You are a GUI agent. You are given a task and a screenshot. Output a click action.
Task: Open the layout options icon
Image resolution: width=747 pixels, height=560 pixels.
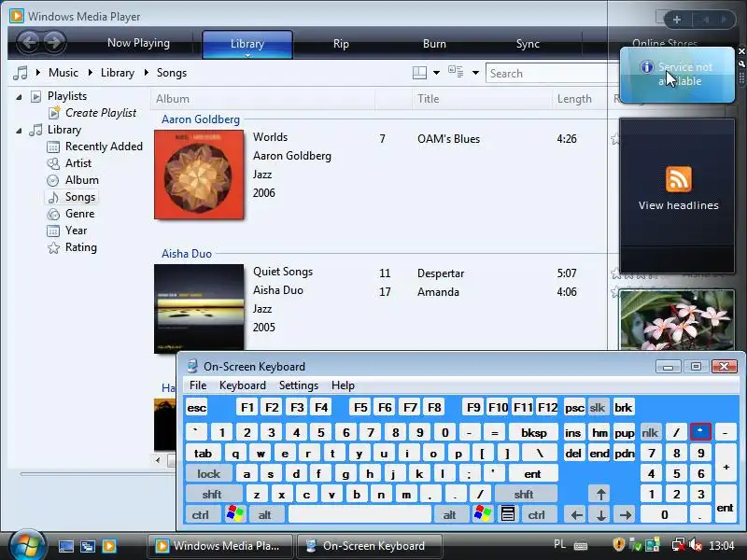pyautogui.click(x=419, y=73)
